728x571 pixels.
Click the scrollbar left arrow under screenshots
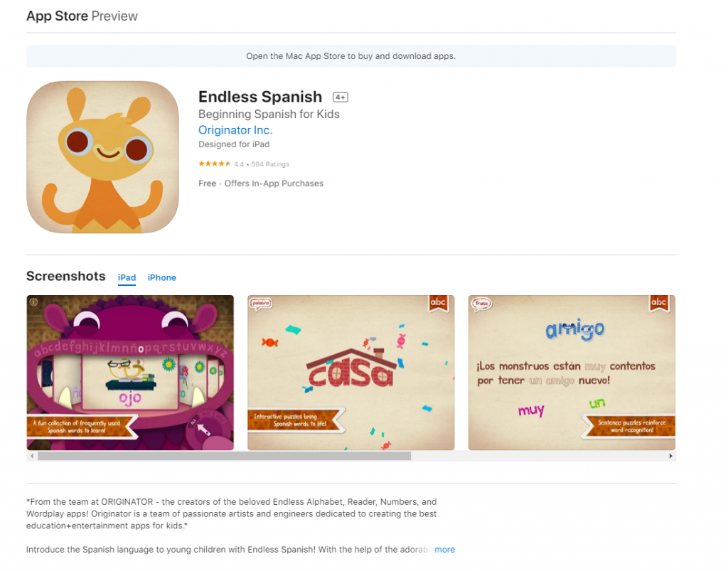[31, 456]
